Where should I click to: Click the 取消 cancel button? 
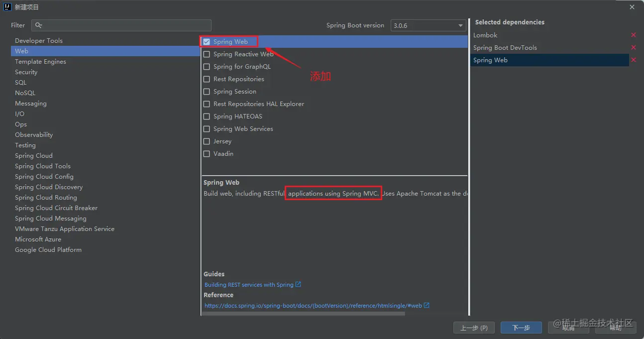coord(568,328)
